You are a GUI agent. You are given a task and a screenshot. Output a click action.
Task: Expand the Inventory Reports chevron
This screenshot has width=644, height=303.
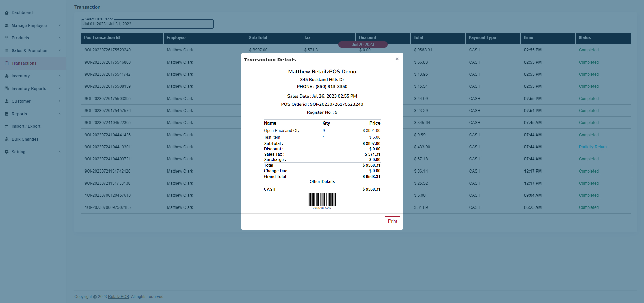tap(60, 88)
